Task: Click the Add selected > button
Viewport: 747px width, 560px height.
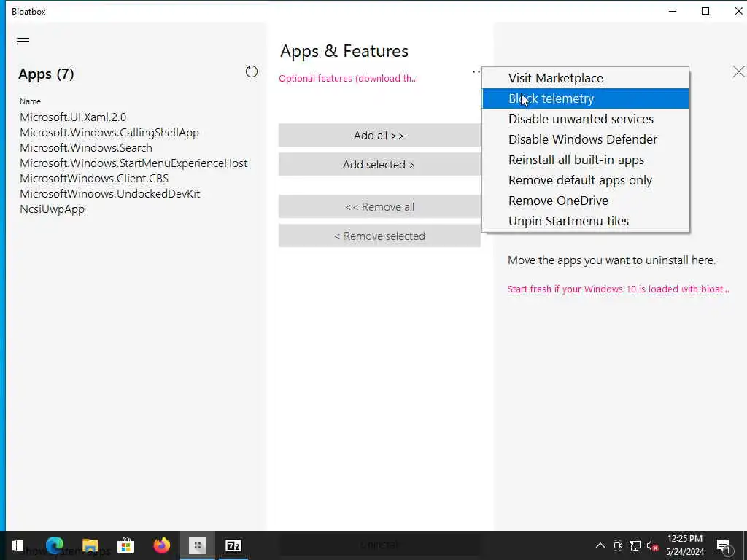Action: pos(379,164)
